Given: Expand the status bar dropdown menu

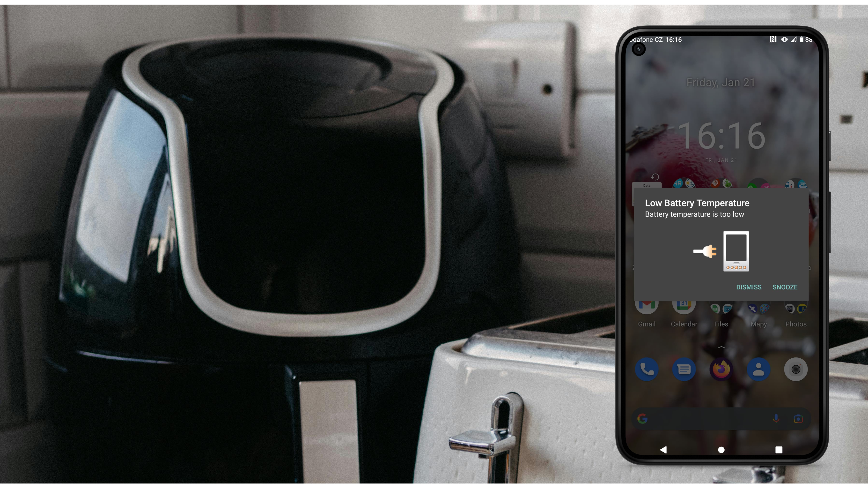Looking at the screenshot, I should point(720,39).
